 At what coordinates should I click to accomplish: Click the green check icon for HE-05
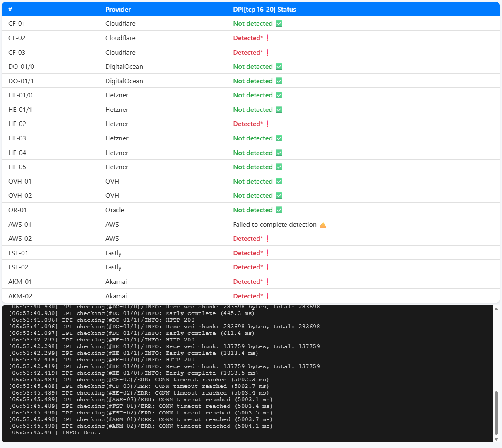point(279,167)
